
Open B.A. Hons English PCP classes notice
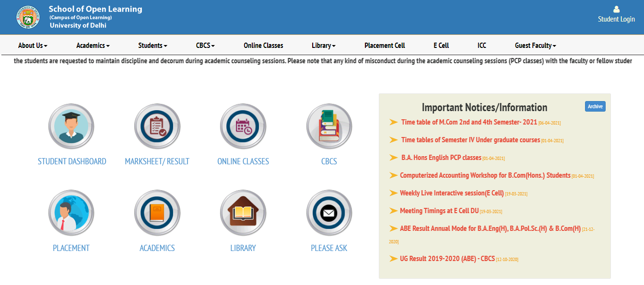(x=441, y=158)
